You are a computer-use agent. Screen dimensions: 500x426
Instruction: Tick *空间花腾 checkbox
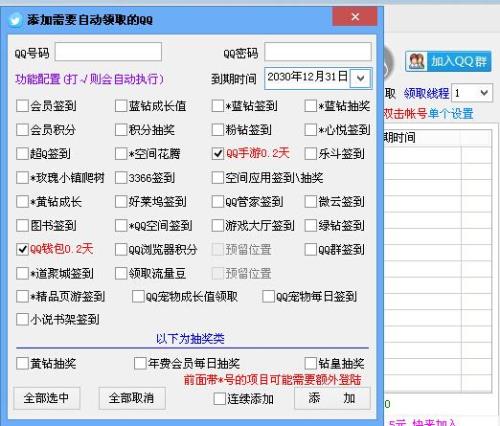coord(121,154)
